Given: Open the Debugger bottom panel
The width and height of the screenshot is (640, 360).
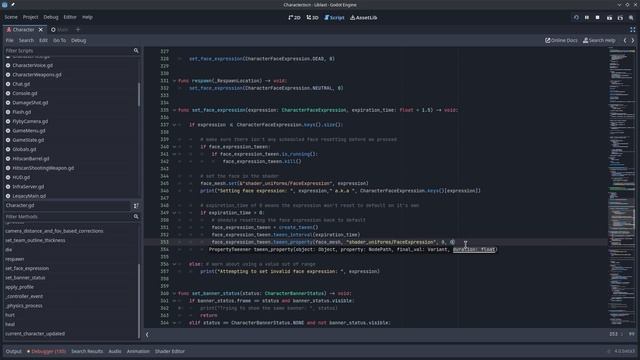Looking at the screenshot, I should [x=47, y=351].
